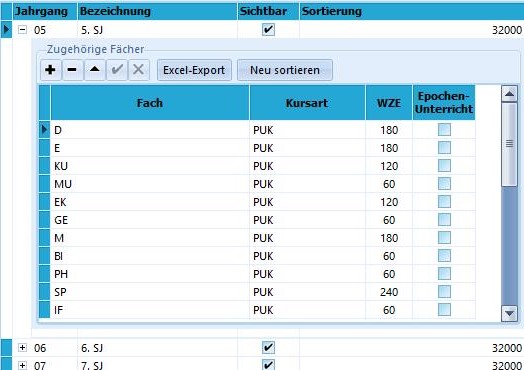The image size is (524, 370).
Task: Click the up-arrow edit icon in toolbar
Action: (x=95, y=70)
